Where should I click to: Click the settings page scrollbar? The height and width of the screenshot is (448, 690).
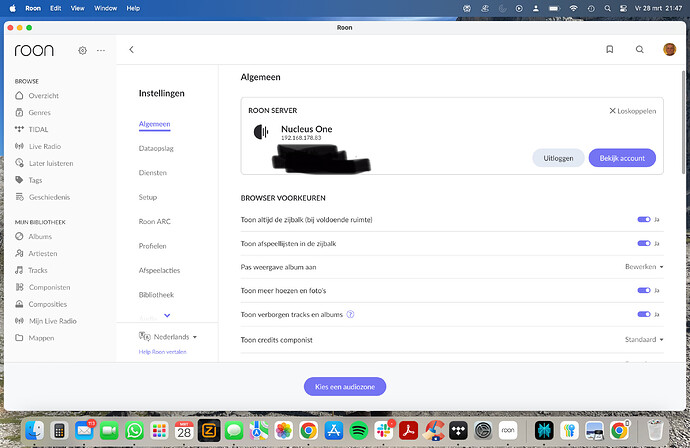coord(683,122)
